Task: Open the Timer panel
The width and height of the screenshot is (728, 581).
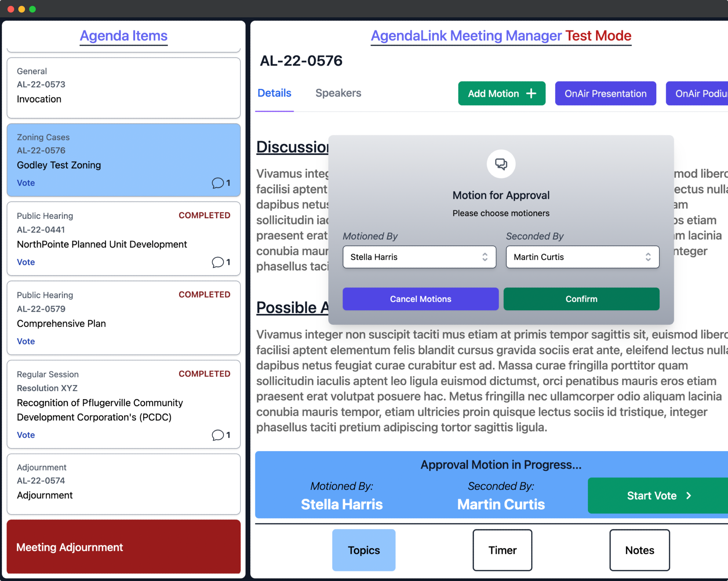Action: (502, 550)
